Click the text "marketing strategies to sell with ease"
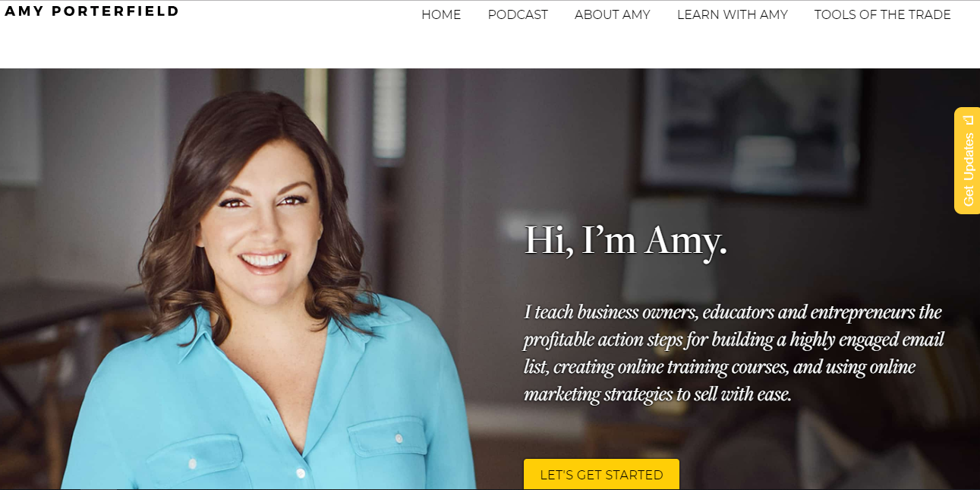Viewport: 980px width, 490px height. (657, 394)
